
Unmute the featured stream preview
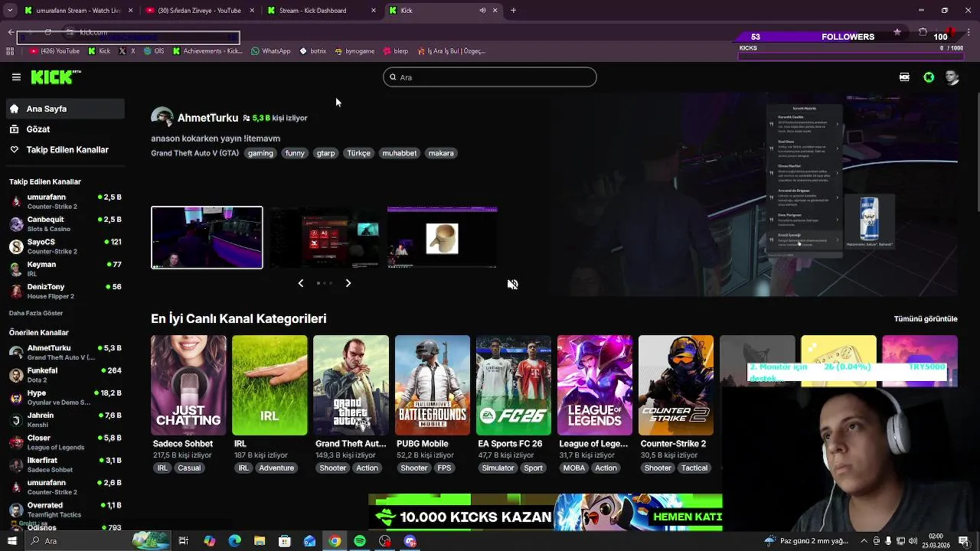tap(513, 284)
